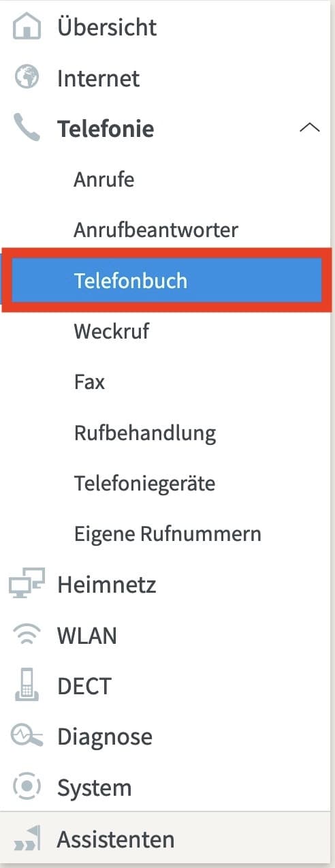This screenshot has width=335, height=868.
Task: Launch the Assistenten section label
Action: 116,839
